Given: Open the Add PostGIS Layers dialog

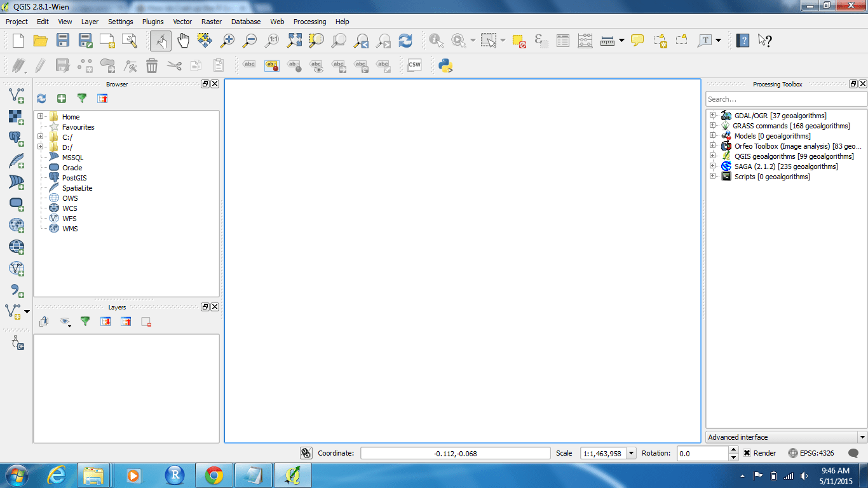Looking at the screenshot, I should point(16,139).
